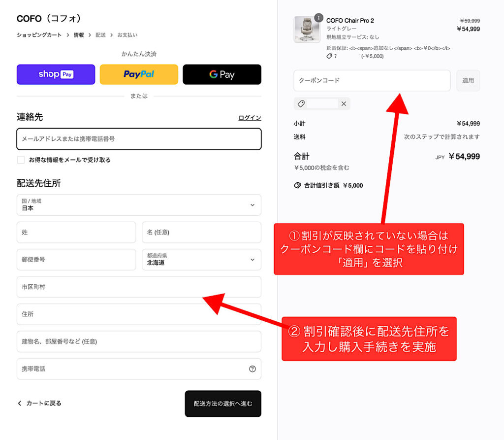The height and width of the screenshot is (440, 504).
Task: Select the Google Pay button
Action: coord(222,74)
